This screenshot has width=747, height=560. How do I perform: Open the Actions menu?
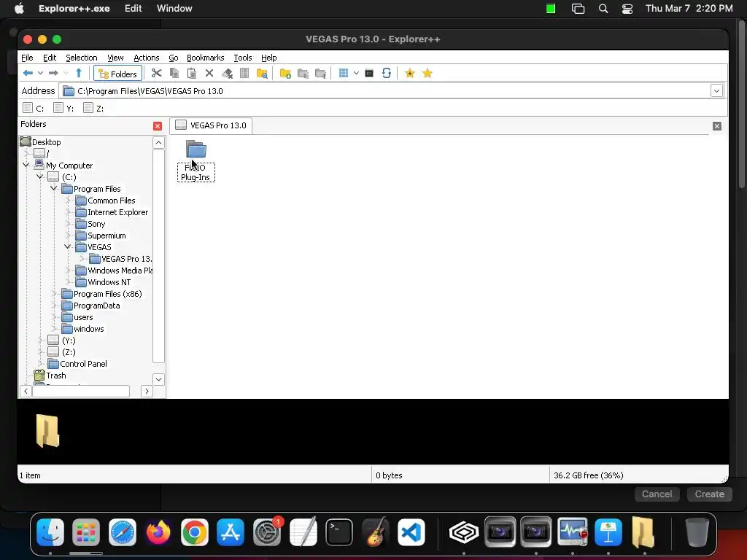pos(146,58)
